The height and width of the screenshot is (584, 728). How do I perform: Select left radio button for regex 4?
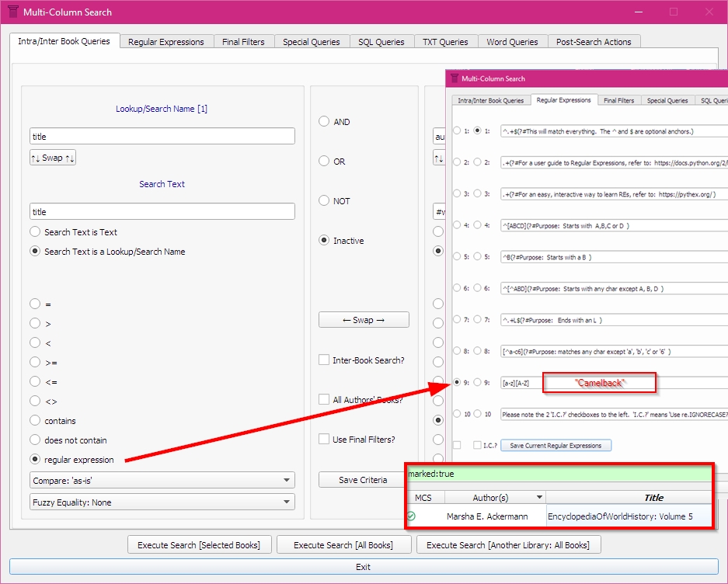[457, 225]
